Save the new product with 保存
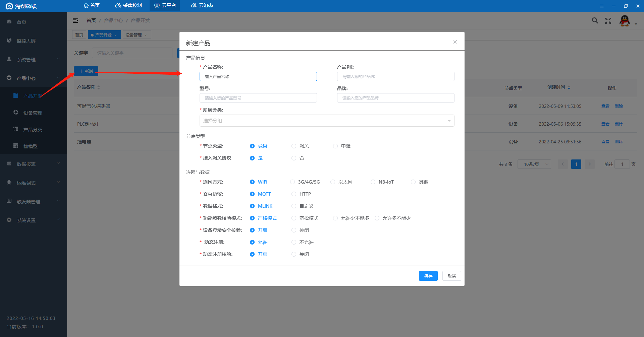Viewport: 644px width, 337px height. [428, 276]
